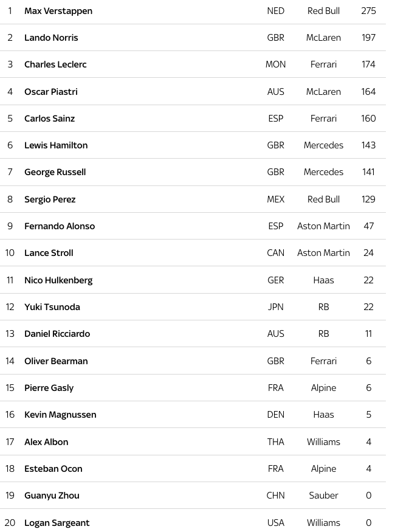Select Kevin Magnussen's name
The image size is (395, 532).
[x=60, y=415]
